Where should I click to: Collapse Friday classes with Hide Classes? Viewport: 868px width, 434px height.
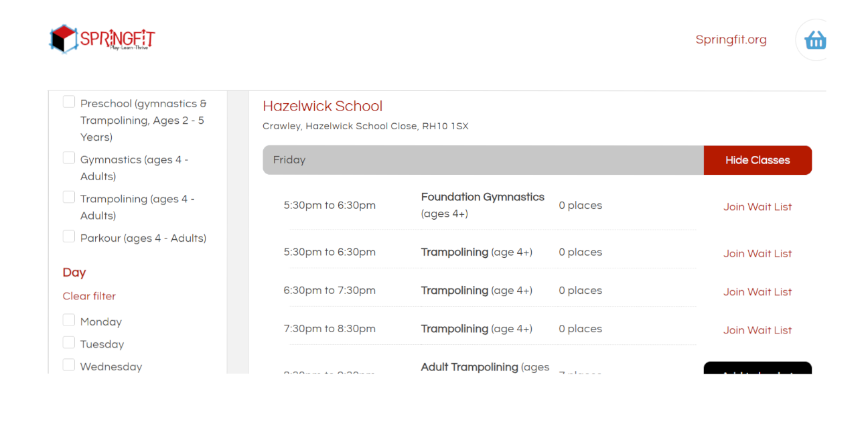[757, 160]
